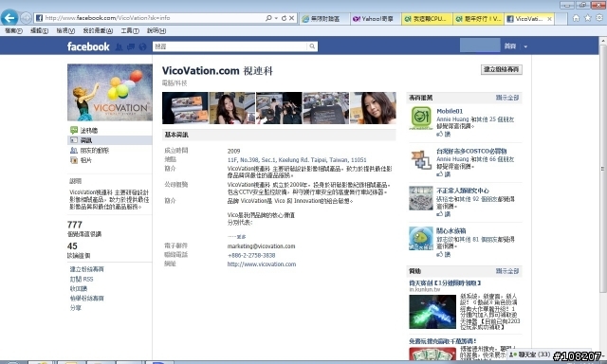
Task: Open third photo thumbnail in strip
Action: 279,108
